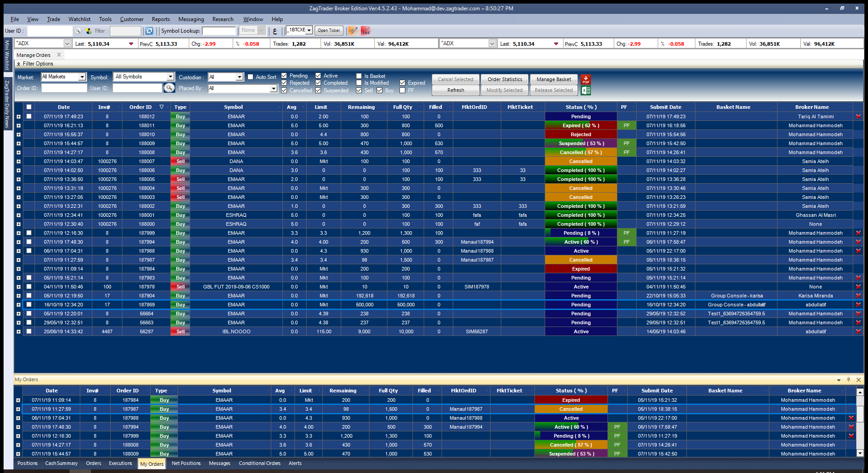Screen dimensions: 868x473
Task: Switch to the Executions tab
Action: coord(120,463)
